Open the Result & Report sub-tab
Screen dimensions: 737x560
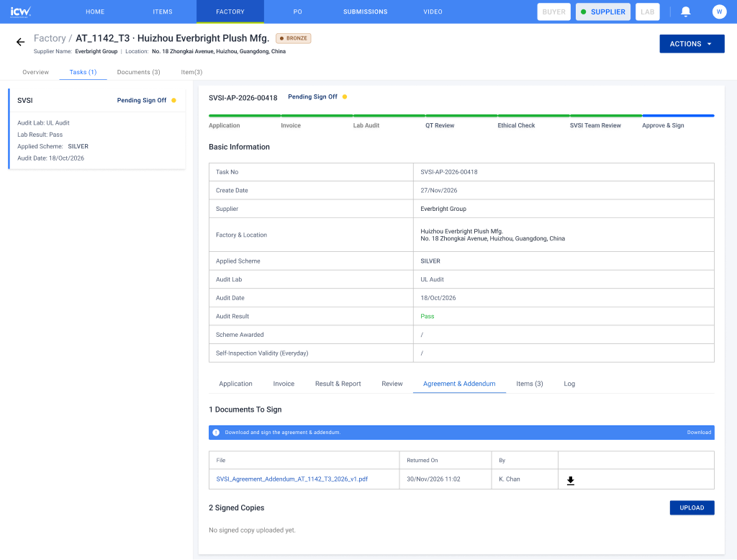click(338, 384)
